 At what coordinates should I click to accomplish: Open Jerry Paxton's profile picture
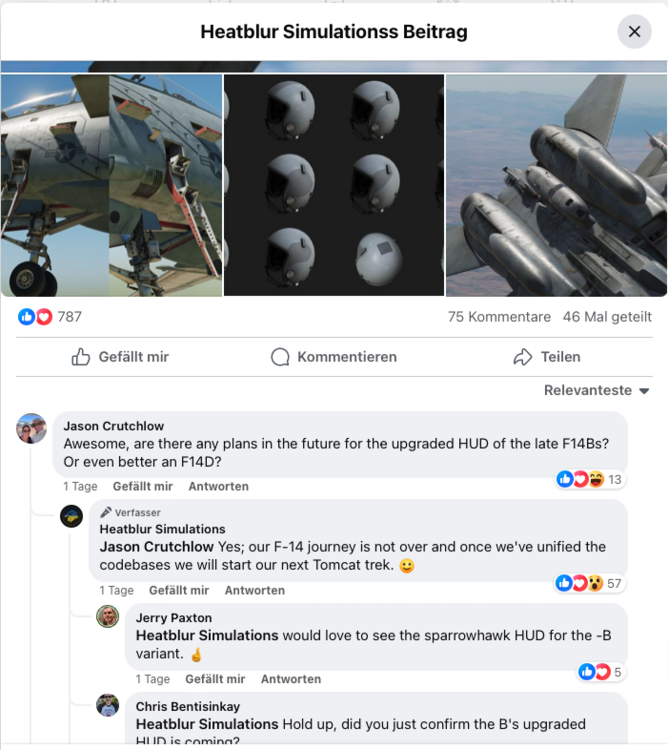tap(107, 617)
